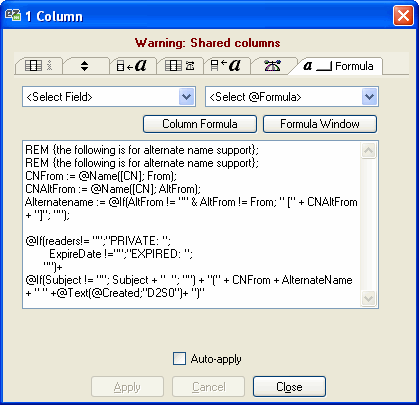This screenshot has width=419, height=405.
Task: Click inside the formula text area
Action: click(192, 224)
